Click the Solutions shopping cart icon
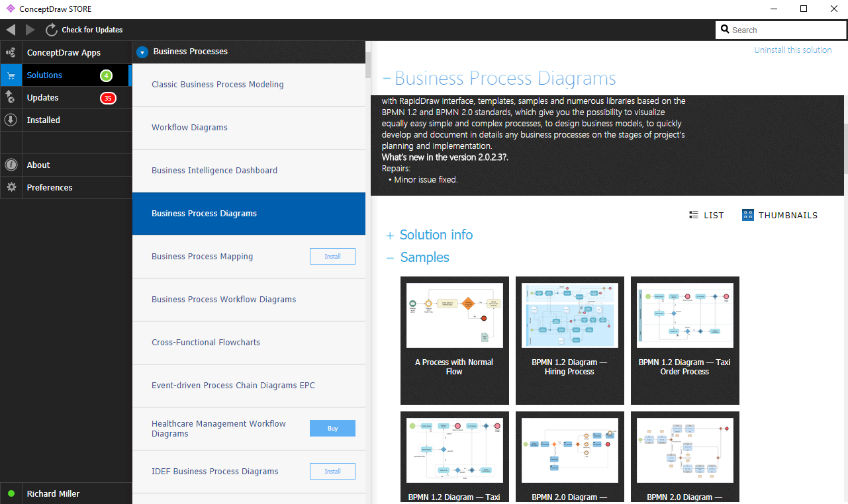The image size is (848, 504). (11, 75)
